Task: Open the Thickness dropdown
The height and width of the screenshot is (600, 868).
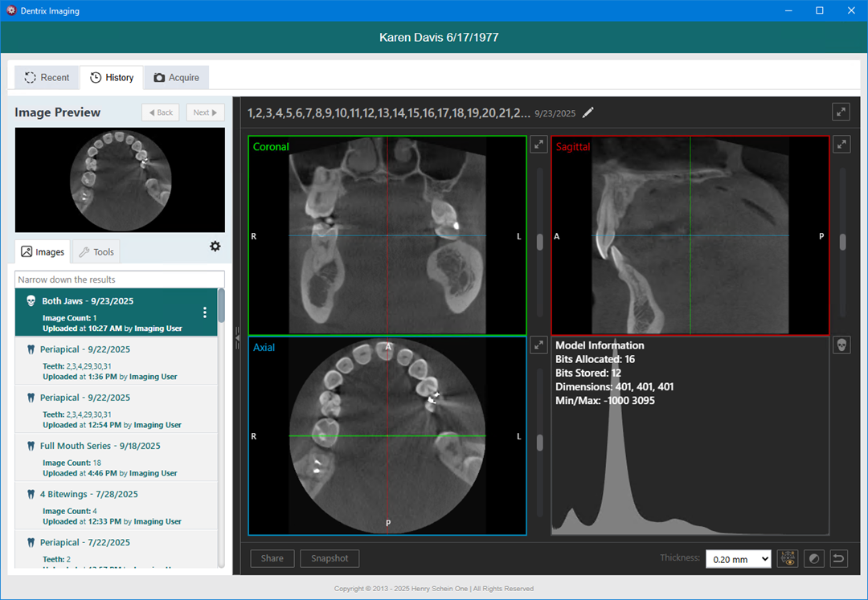Action: click(x=738, y=558)
